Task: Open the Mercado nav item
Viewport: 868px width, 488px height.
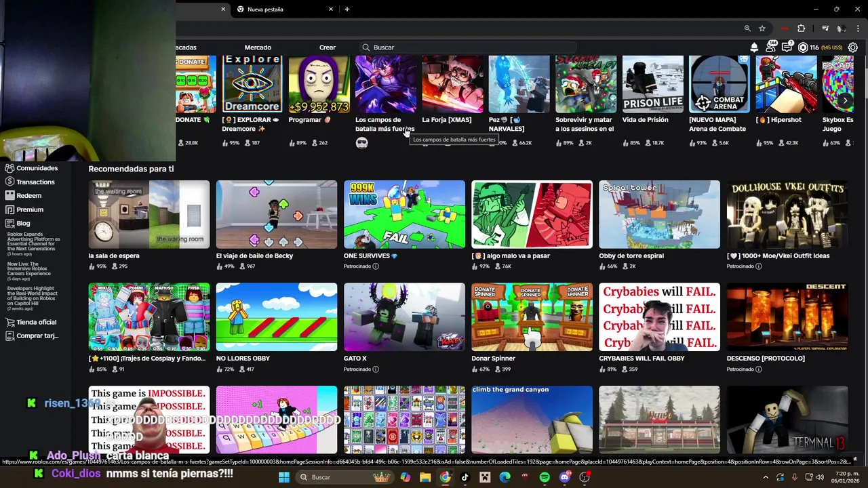Action: pos(258,47)
